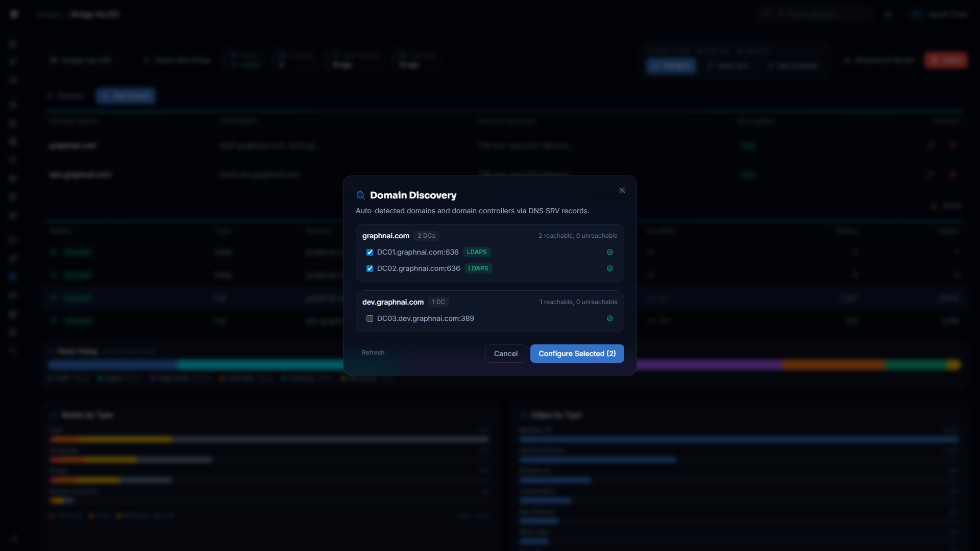Viewport: 980px width, 551px height.
Task: Collapse the graphnai.com domain group header
Action: 385,235
